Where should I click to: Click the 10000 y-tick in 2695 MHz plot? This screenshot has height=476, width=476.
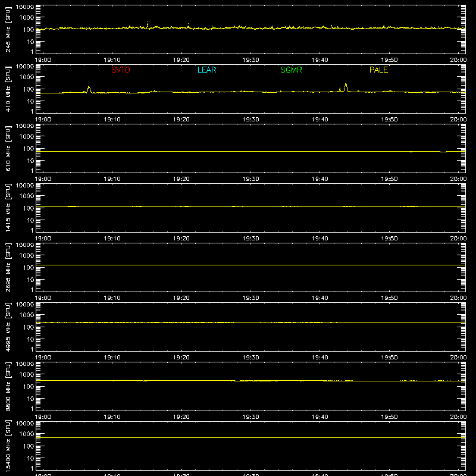click(25, 245)
